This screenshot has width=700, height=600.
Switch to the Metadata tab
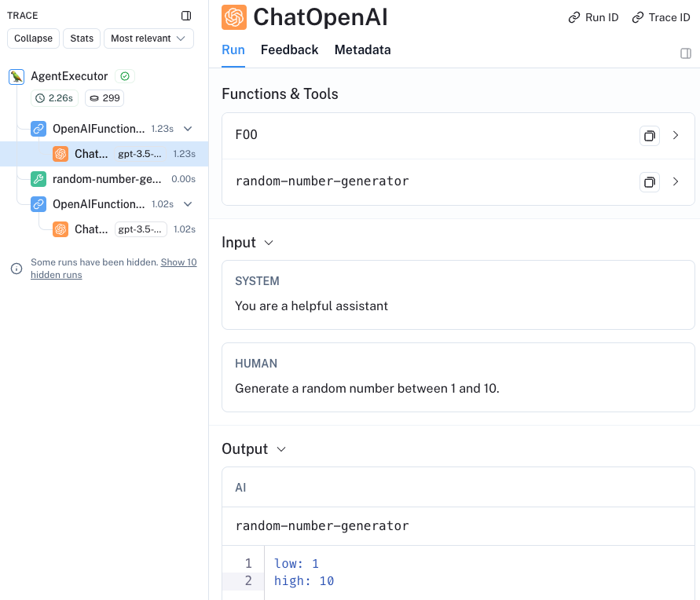pos(362,50)
